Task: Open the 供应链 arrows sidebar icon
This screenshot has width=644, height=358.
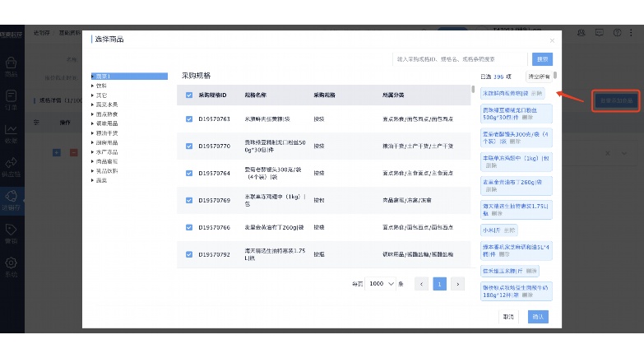Action: click(11, 166)
